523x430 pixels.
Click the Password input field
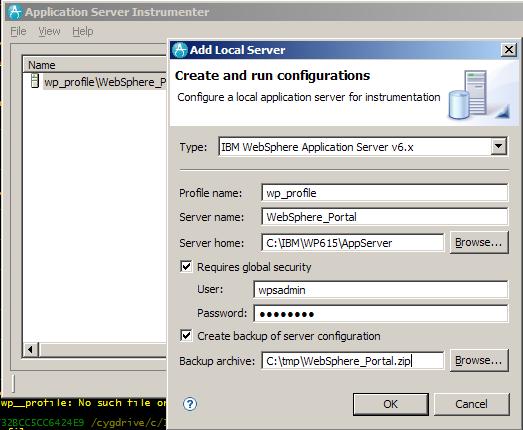(381, 313)
